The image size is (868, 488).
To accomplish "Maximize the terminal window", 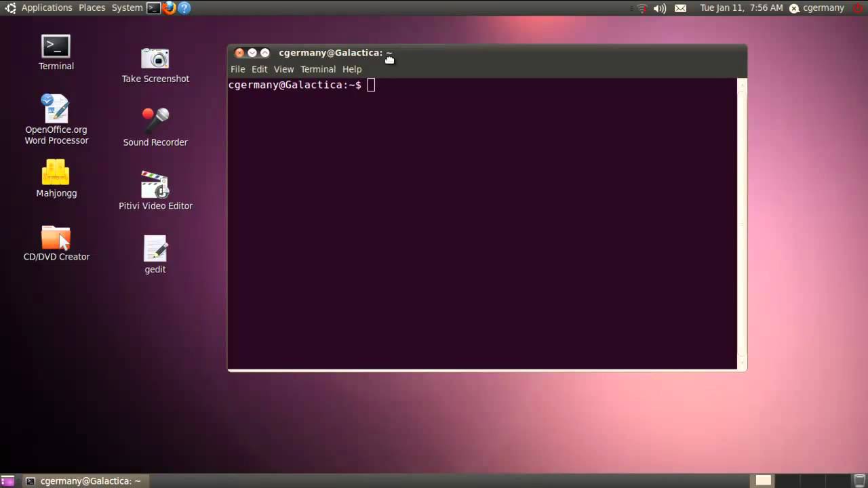I will 265,53.
